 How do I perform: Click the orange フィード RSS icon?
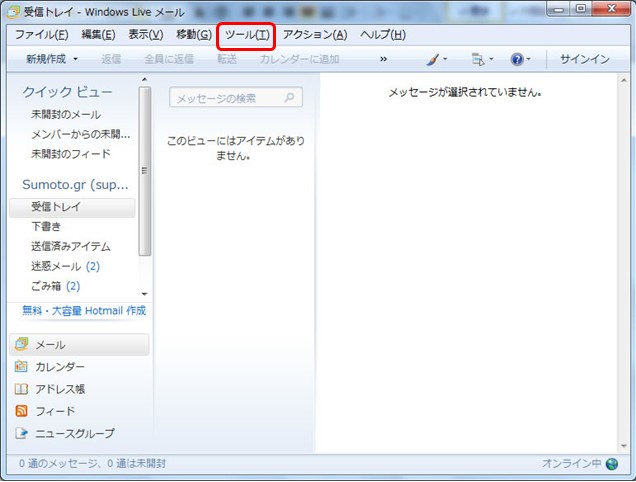pos(21,411)
